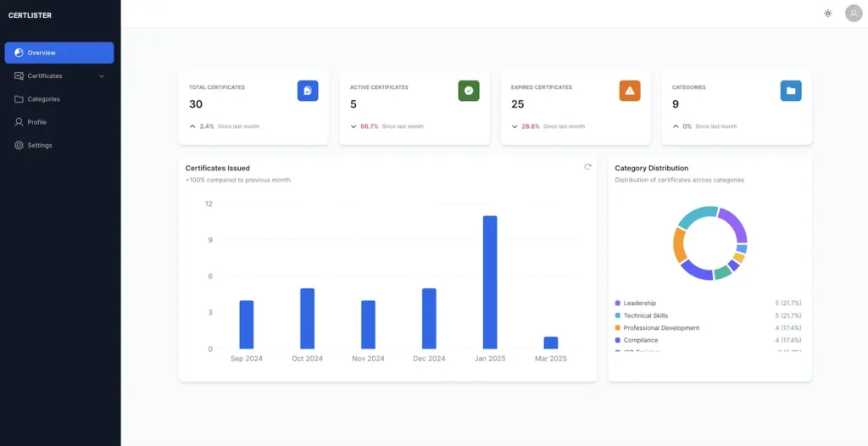This screenshot has height=446, width=868.
Task: Click the Profile person icon in sidebar
Action: pos(19,122)
